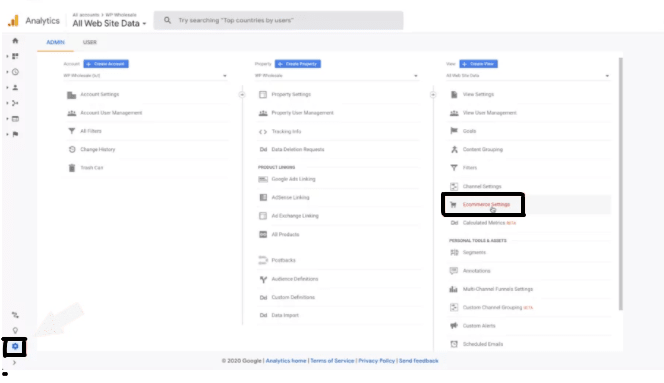This screenshot has height=383, width=664.
Task: Open Custom Channel Grouping
Action: (492, 308)
